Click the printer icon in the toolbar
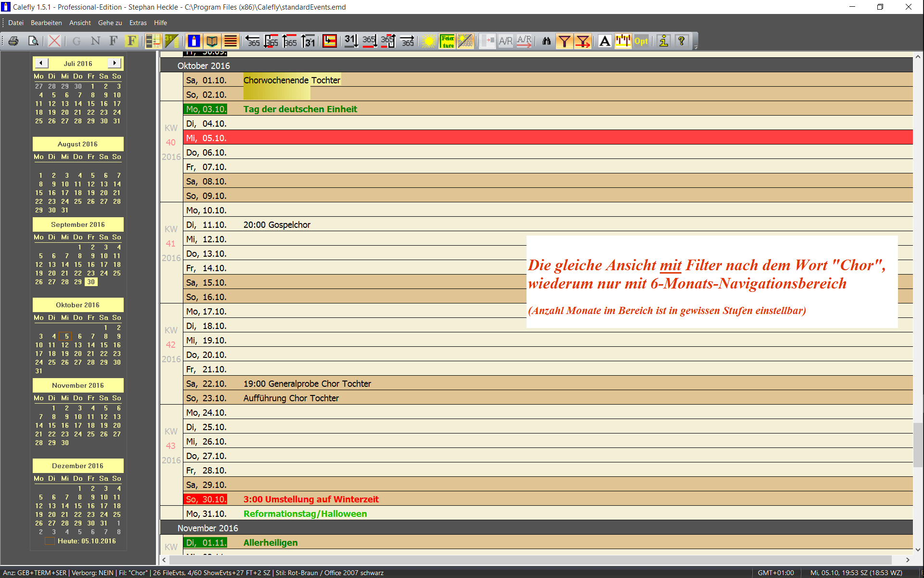 click(13, 41)
